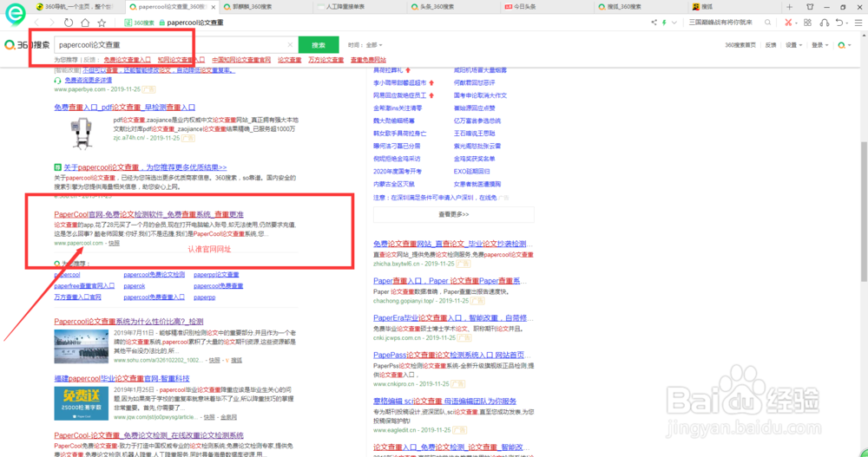This screenshot has height=457, width=868.
Task: Open the 360 logo dropdown at right
Action: pyautogui.click(x=845, y=45)
